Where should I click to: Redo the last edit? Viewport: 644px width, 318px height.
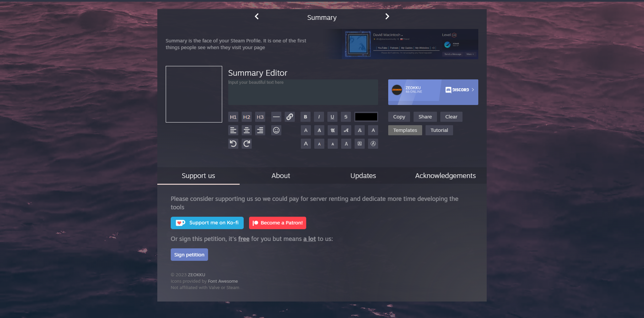(x=247, y=144)
